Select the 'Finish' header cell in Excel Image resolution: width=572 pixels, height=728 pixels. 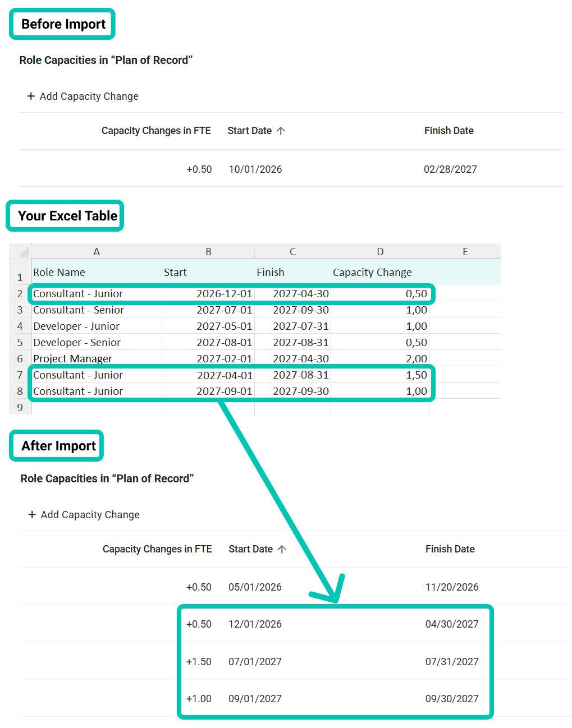point(292,273)
